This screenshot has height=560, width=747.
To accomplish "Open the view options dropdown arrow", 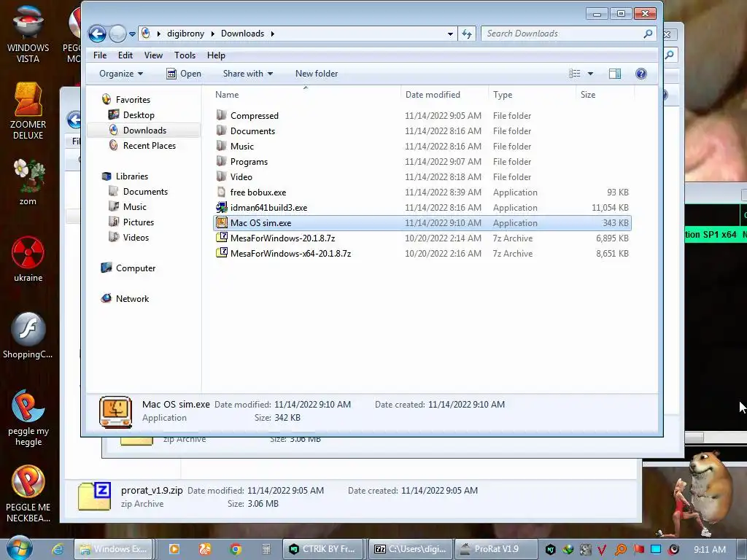I will [x=590, y=74].
